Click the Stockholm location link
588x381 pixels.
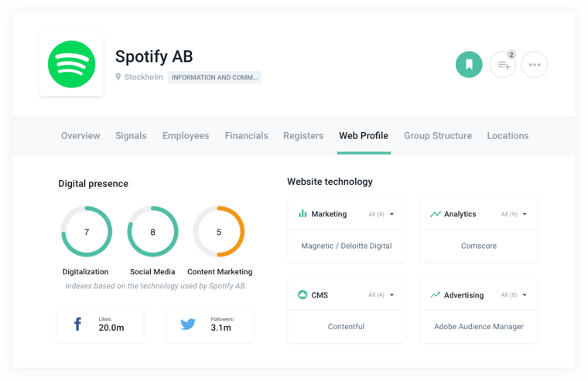coord(143,77)
